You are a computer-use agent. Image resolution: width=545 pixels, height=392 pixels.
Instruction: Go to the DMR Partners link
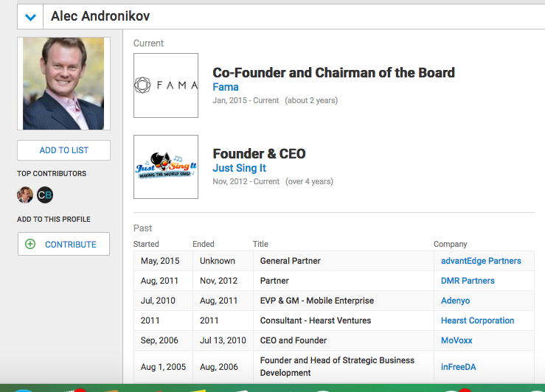[468, 281]
